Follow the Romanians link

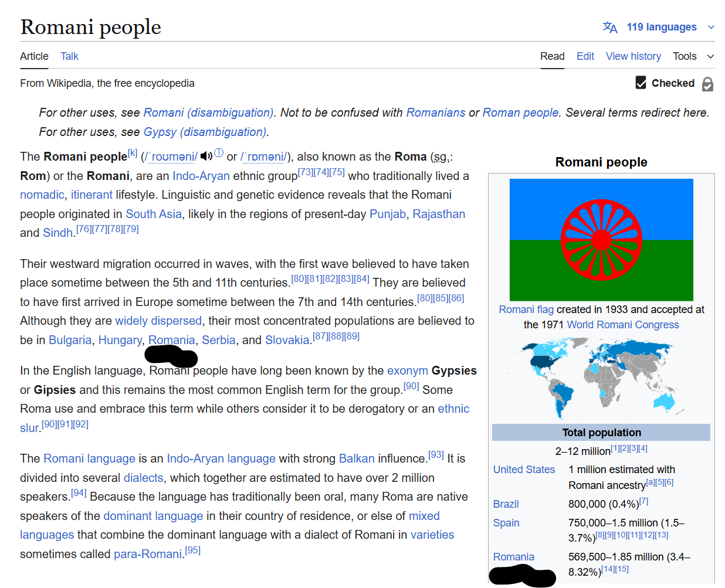[436, 113]
